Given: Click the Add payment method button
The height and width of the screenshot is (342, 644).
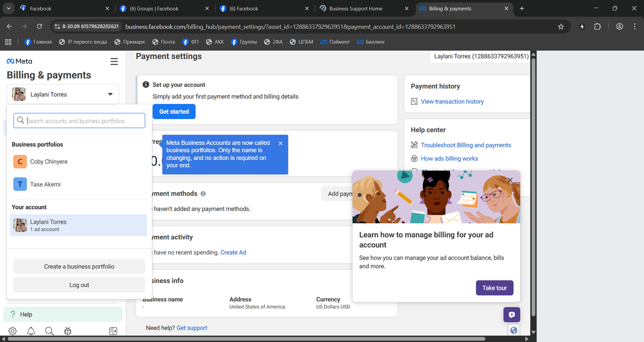Looking at the screenshot, I should [x=337, y=194].
